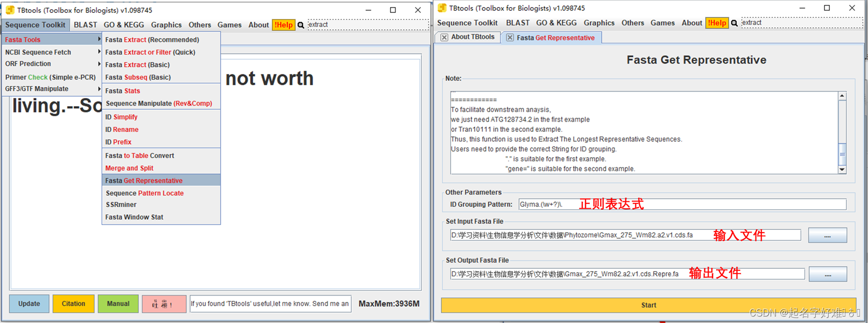The height and width of the screenshot is (323, 868).
Task: Click Set Output Fasta File path field
Action: 627,274
